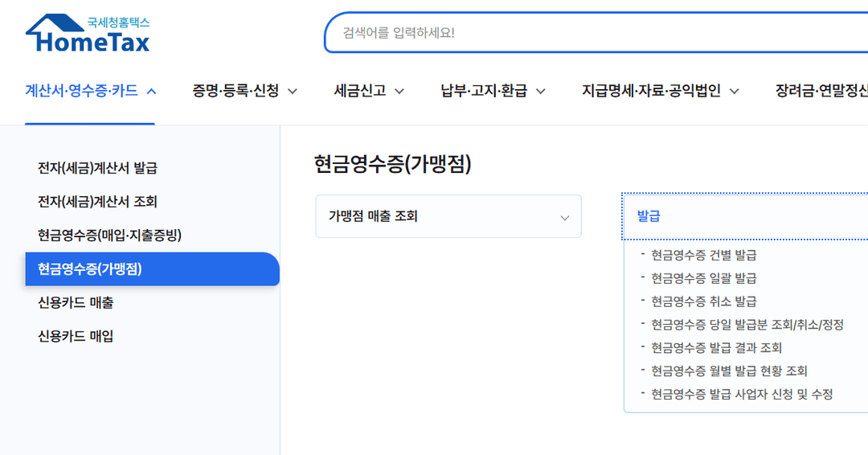Click the chevron next to 세금신고
The image size is (868, 455).
point(399,92)
